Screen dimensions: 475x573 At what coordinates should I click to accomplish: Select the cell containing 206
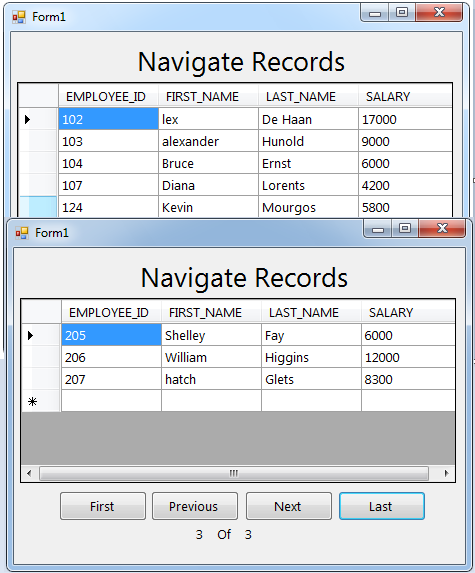click(111, 357)
